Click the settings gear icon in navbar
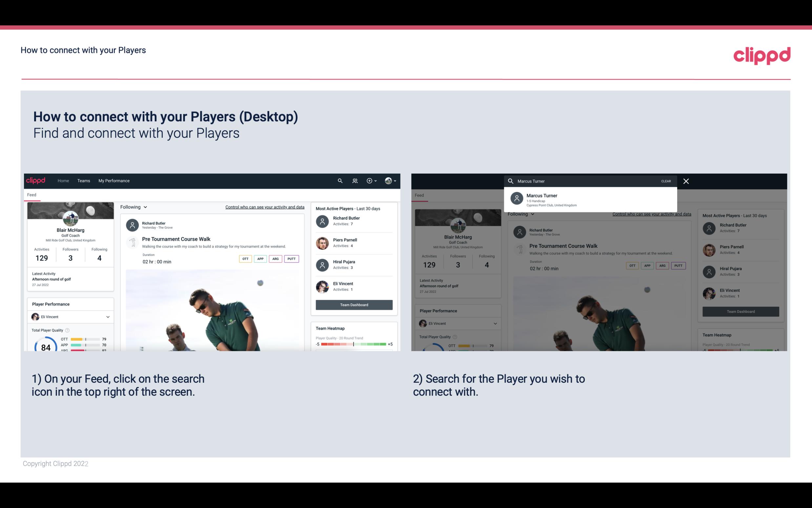Viewport: 812px width, 508px height. coord(369,180)
